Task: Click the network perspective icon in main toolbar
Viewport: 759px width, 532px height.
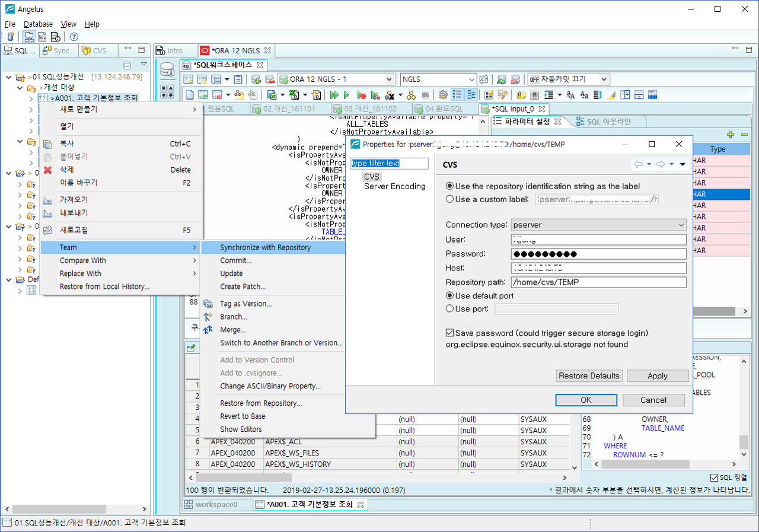Action: pos(28,37)
